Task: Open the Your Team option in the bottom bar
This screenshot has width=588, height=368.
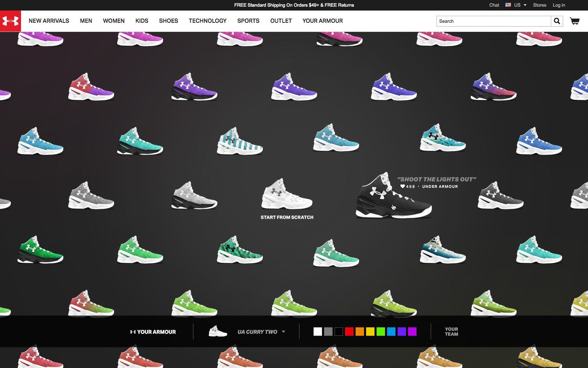Action: pyautogui.click(x=451, y=332)
